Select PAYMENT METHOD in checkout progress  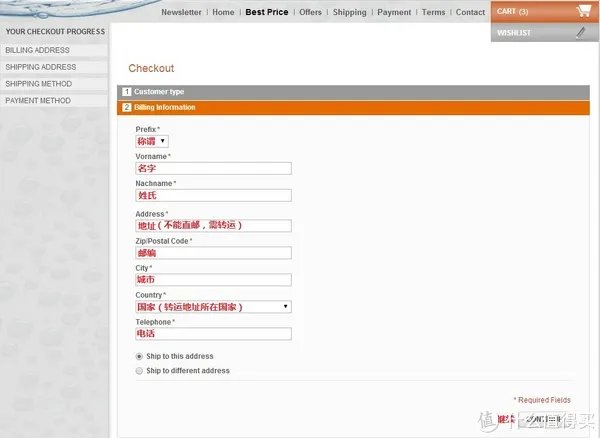[54, 101]
